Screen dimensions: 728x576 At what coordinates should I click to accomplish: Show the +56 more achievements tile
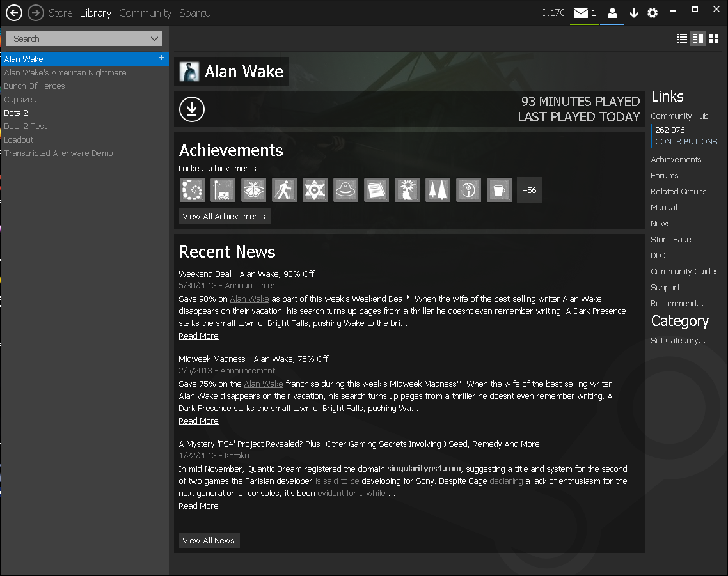click(x=529, y=190)
